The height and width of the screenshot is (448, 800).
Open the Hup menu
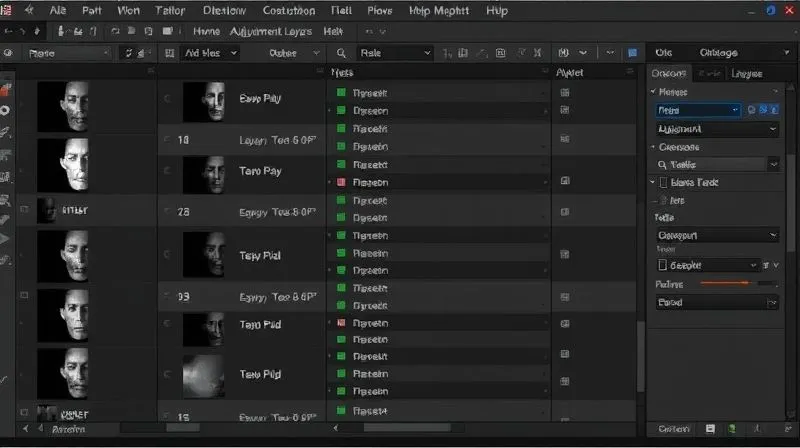pos(497,11)
